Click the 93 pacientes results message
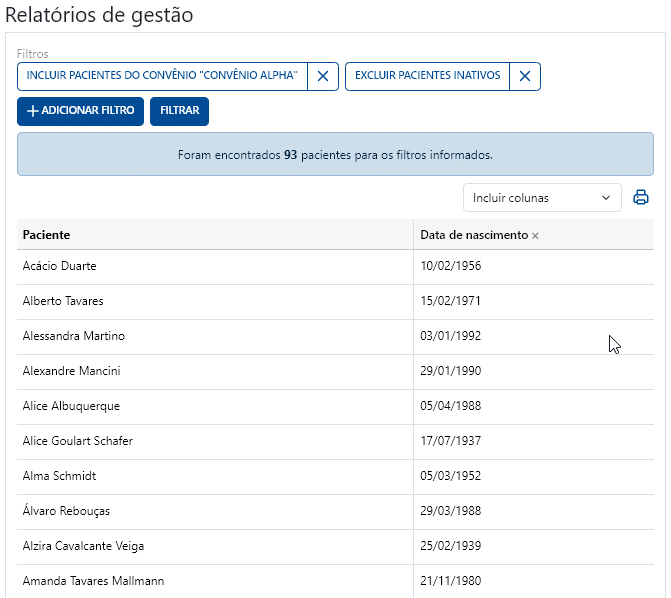Screen dimensions: 671x598 (x=335, y=155)
